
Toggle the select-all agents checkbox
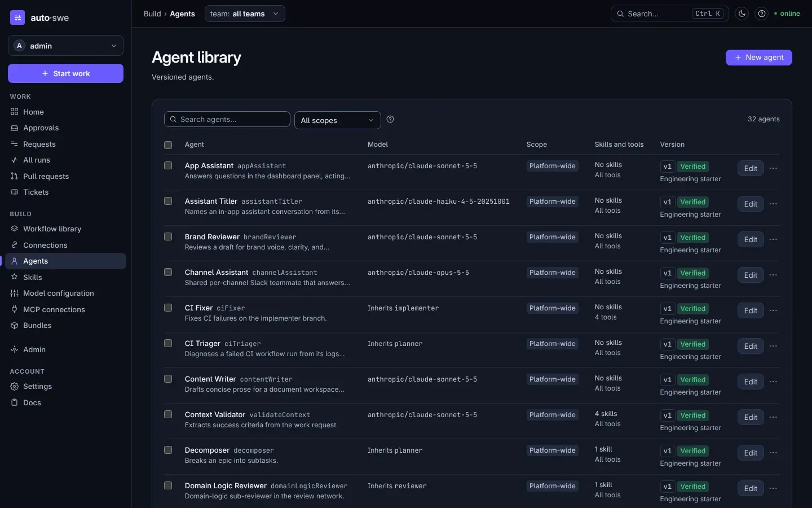[168, 145]
